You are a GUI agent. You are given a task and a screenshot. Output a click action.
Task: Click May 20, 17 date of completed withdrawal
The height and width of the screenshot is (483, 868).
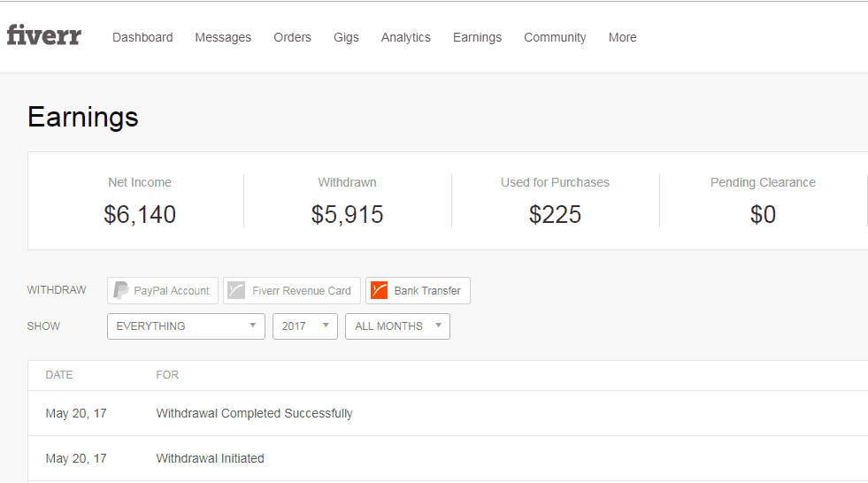pyautogui.click(x=76, y=413)
